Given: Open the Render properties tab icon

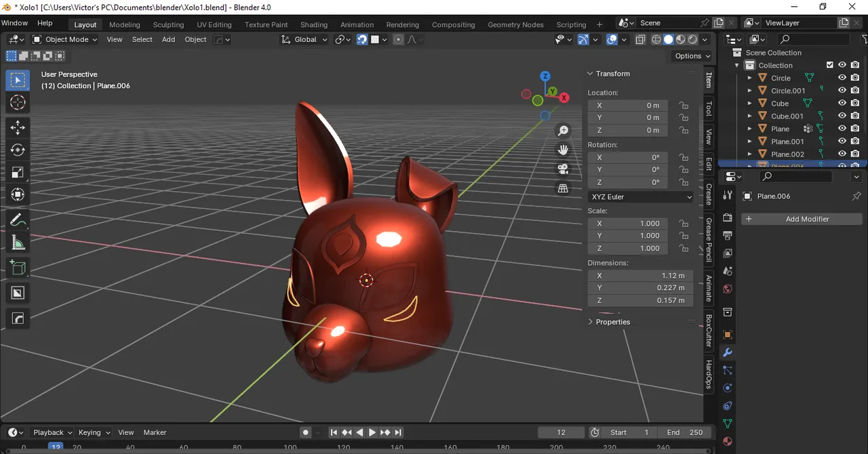Looking at the screenshot, I should click(x=728, y=218).
